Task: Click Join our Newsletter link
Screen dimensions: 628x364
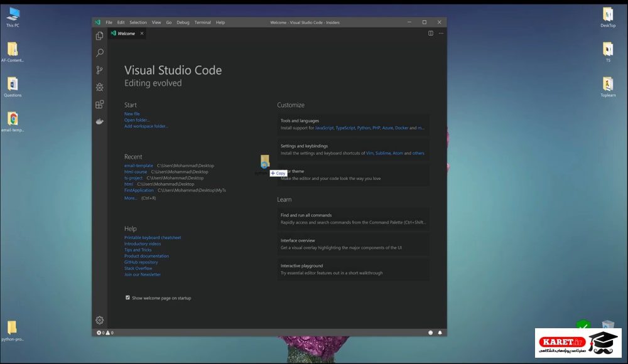Action: (x=142, y=274)
